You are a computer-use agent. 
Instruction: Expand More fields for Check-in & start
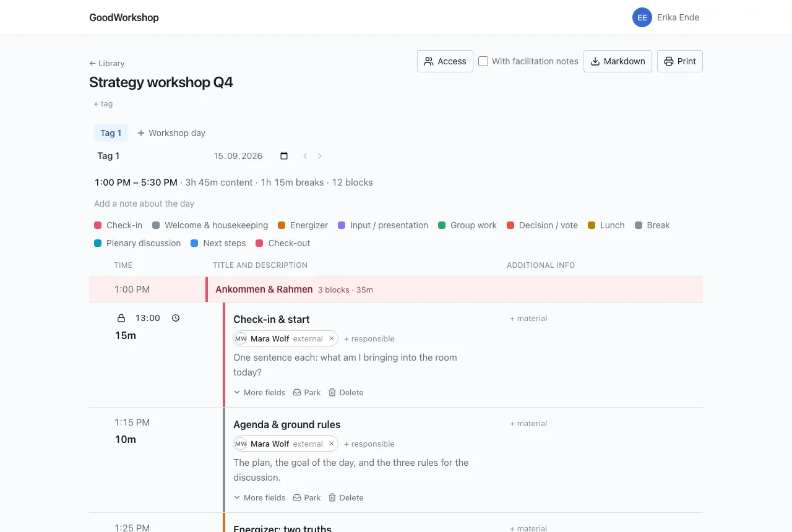tap(260, 392)
